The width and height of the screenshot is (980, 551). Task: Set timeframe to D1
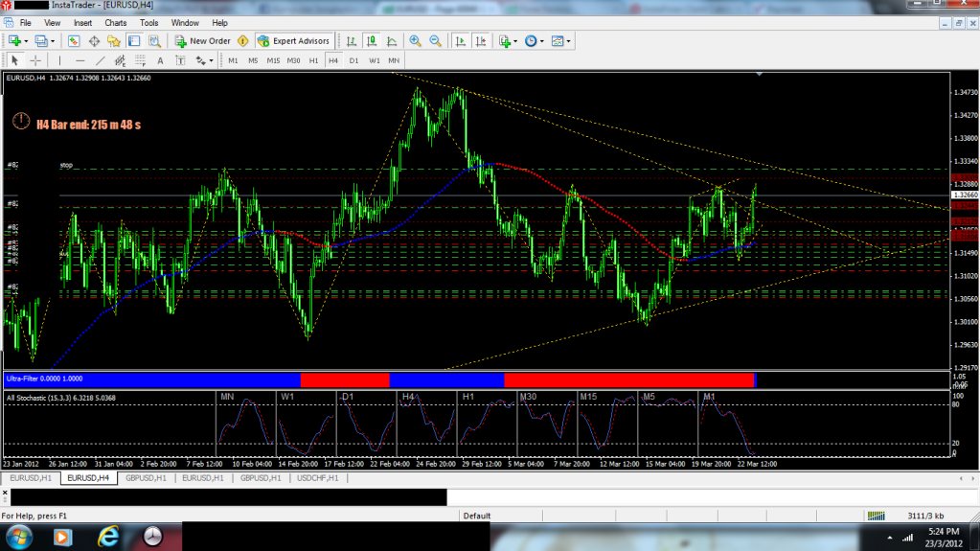point(353,60)
